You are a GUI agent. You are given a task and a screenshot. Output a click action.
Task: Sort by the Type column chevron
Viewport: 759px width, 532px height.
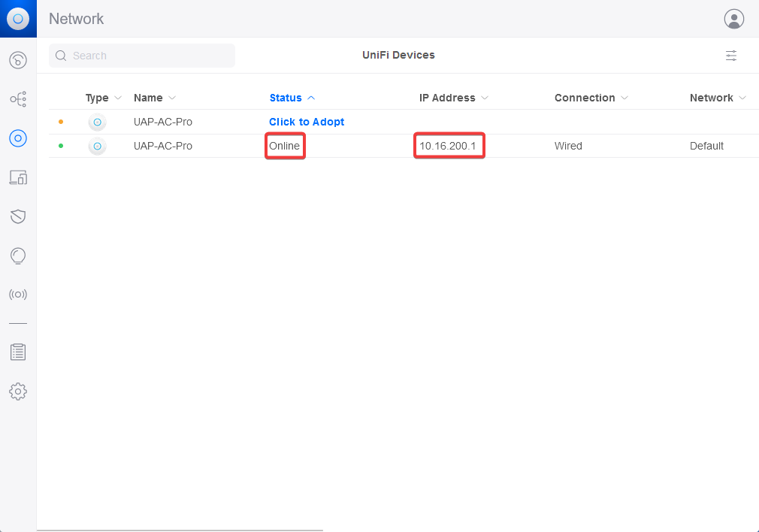coord(118,98)
